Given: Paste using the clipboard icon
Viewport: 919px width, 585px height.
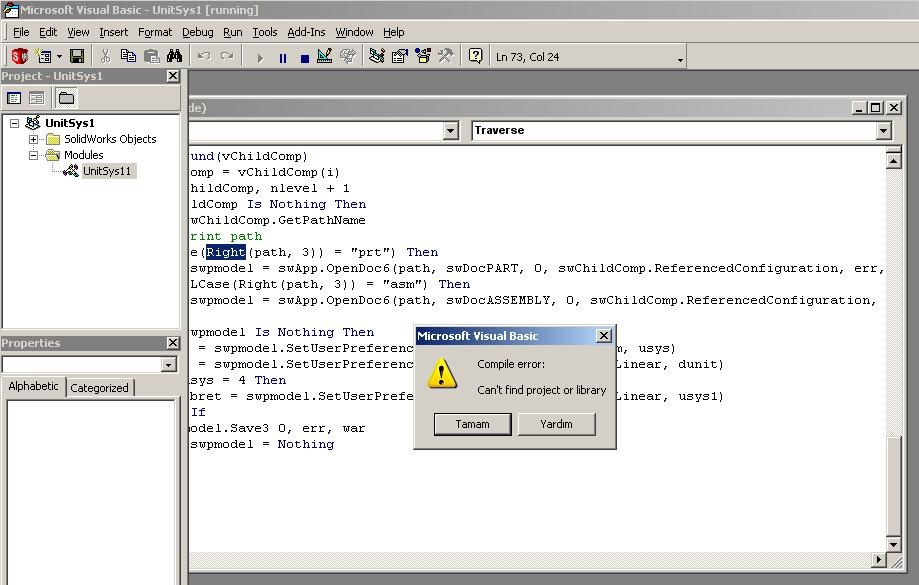Looking at the screenshot, I should tap(152, 56).
